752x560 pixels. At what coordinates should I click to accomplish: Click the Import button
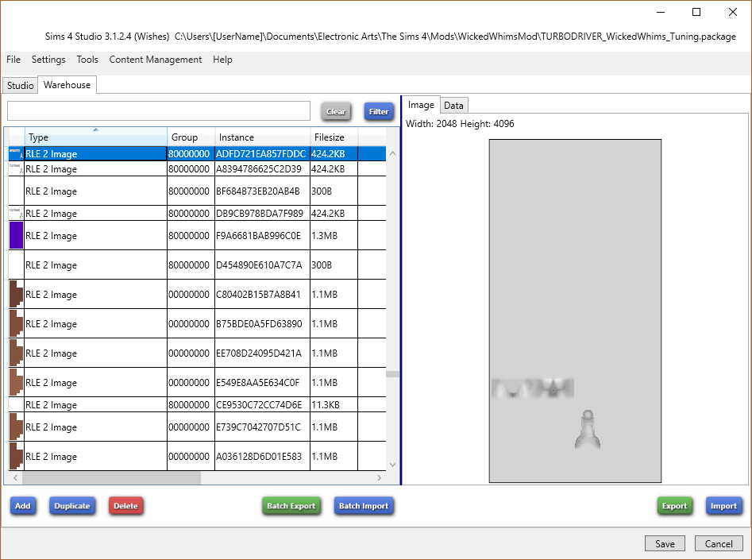723,506
